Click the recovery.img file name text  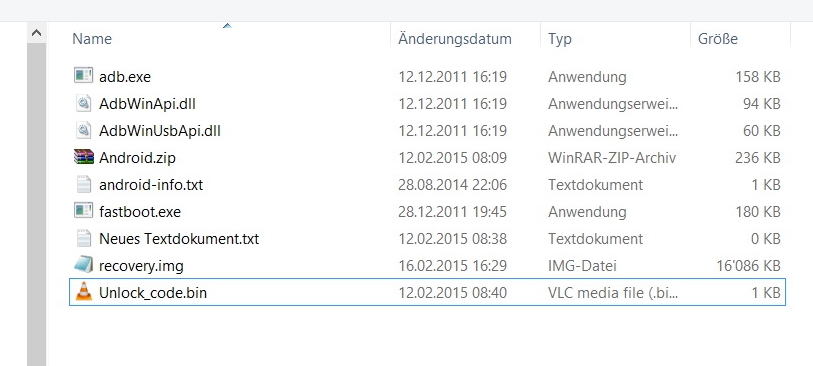tap(141, 266)
